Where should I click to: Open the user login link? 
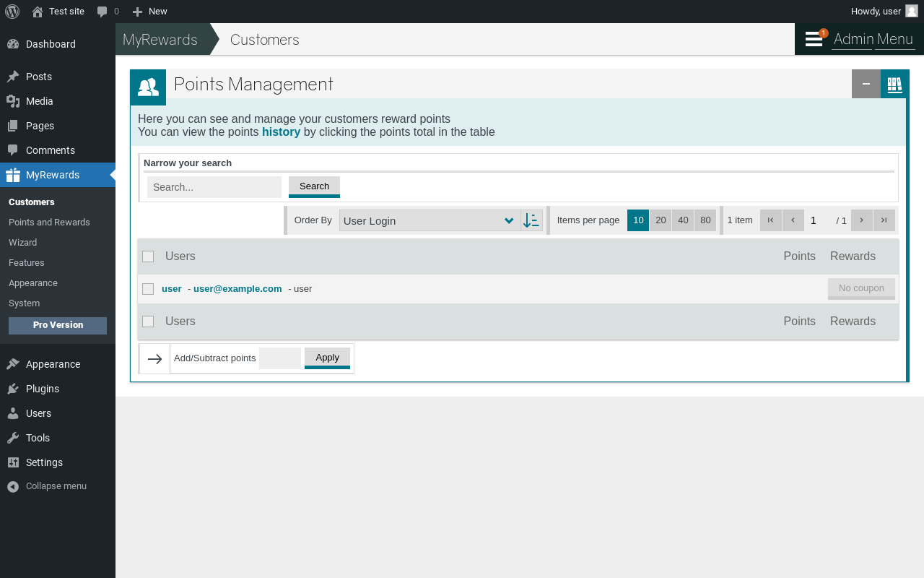[x=172, y=288]
